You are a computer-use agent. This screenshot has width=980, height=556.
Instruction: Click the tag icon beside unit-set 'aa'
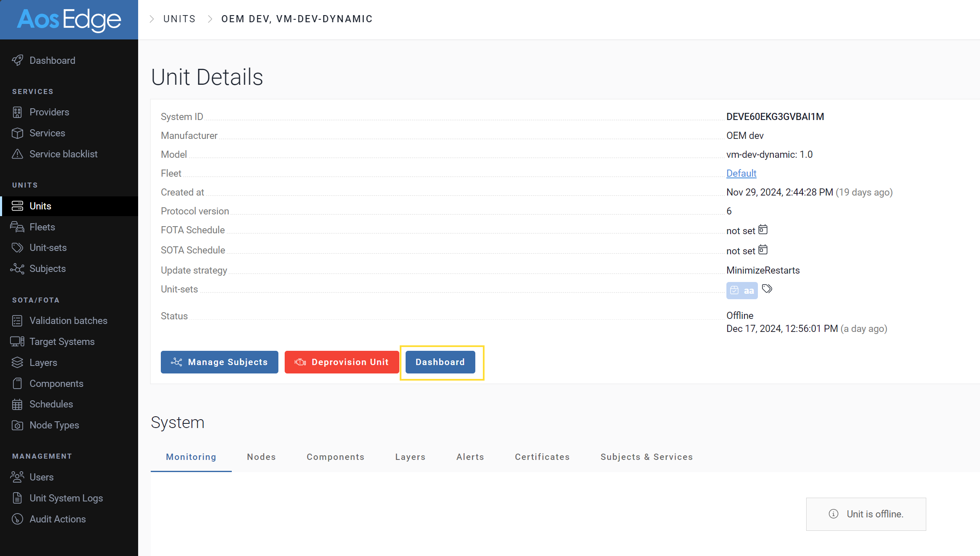point(767,289)
